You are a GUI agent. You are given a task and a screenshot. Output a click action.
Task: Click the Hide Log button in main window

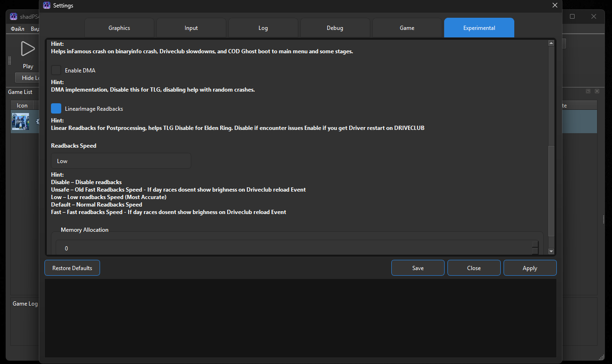pyautogui.click(x=28, y=78)
